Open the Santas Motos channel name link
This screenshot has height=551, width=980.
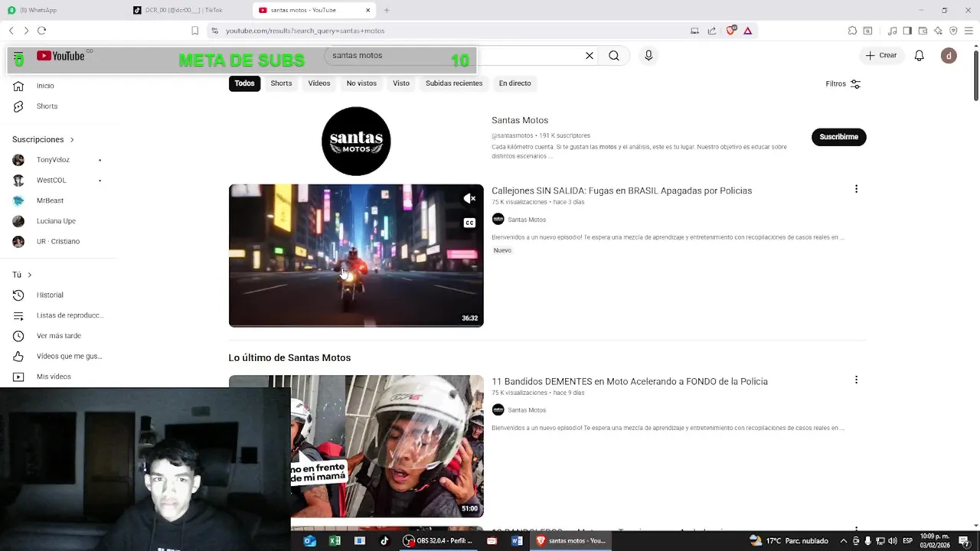pos(520,120)
